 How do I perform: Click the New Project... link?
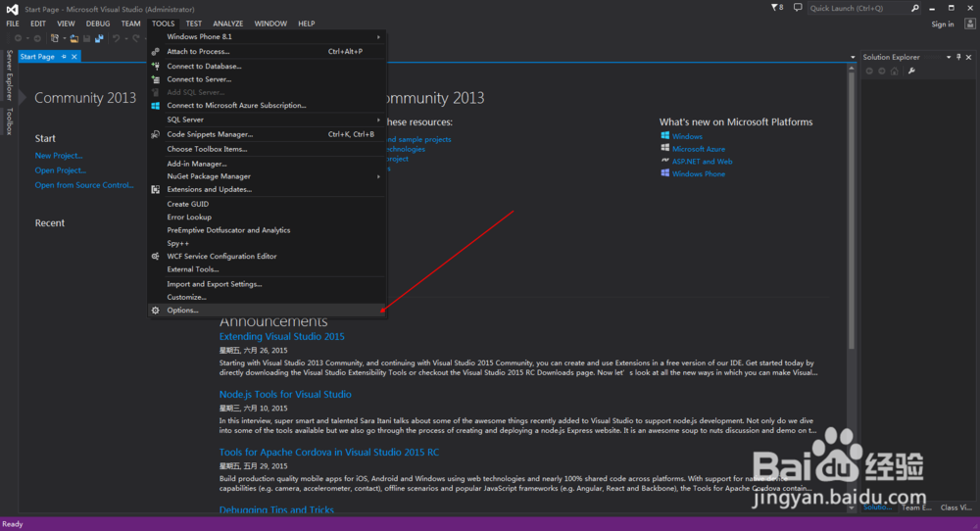[59, 156]
